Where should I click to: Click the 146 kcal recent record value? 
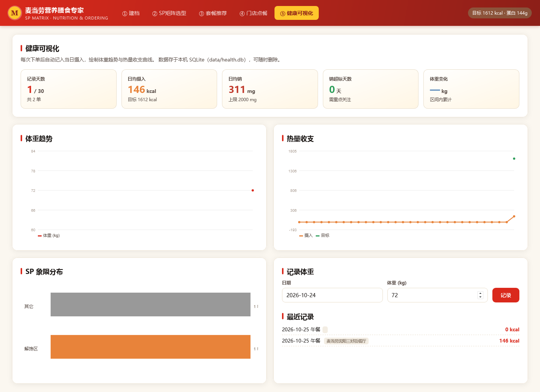click(x=509, y=341)
